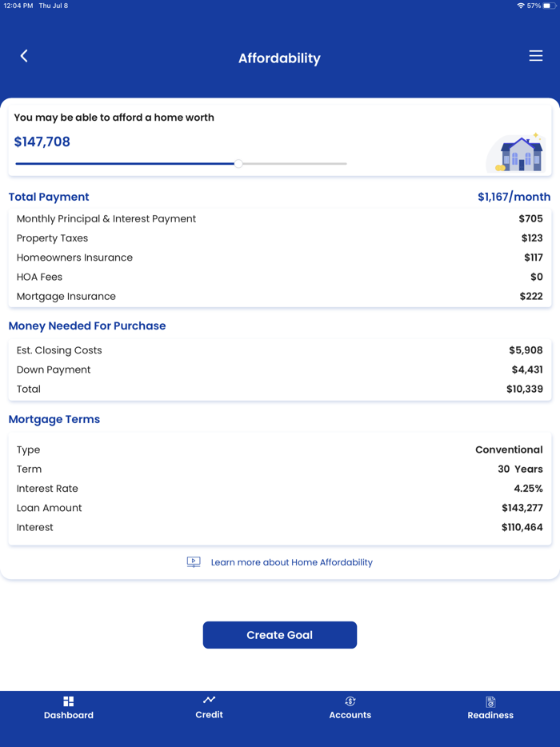Select the Money Needed For Purchase heading
This screenshot has height=747, width=560.
click(x=87, y=326)
